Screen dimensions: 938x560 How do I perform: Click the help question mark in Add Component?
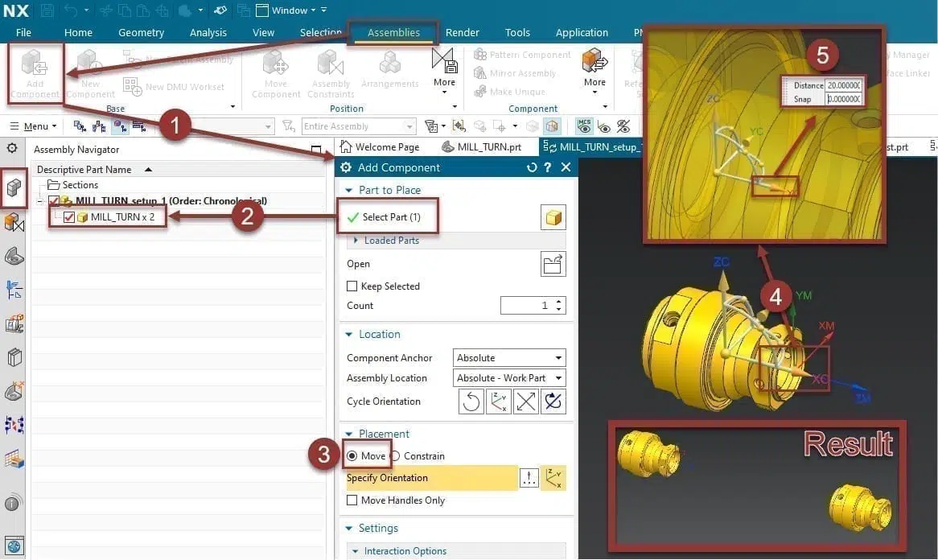(548, 167)
